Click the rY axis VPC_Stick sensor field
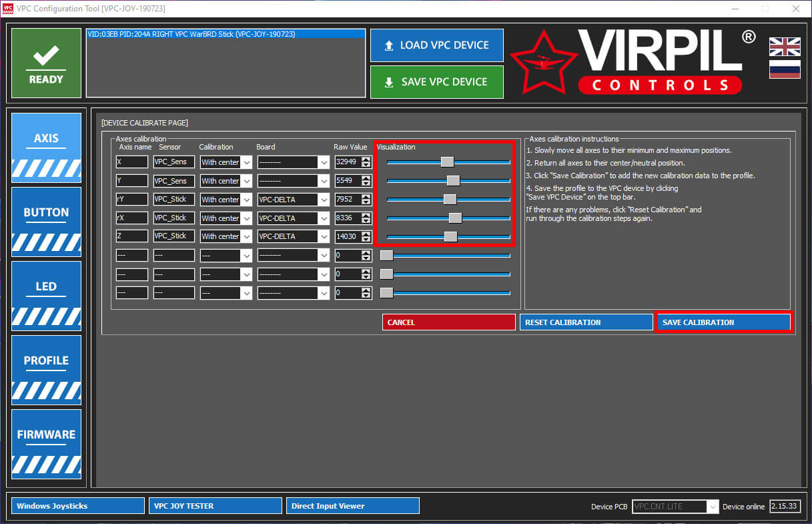Viewport: 812px width, 524px height. [174, 200]
